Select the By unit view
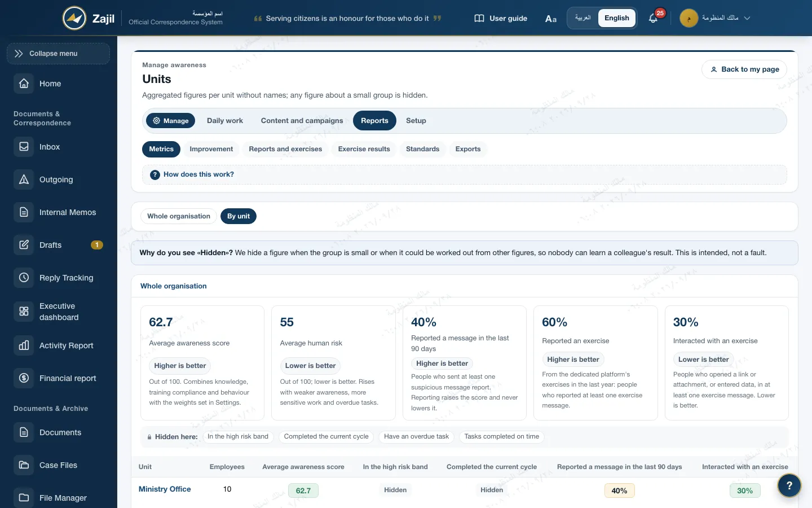812x508 pixels. point(239,216)
